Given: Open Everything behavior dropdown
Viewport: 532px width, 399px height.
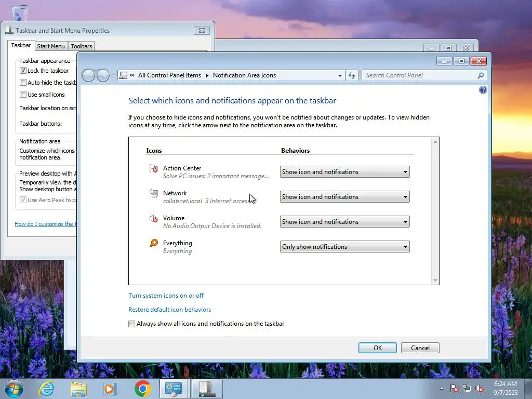Looking at the screenshot, I should (x=345, y=247).
